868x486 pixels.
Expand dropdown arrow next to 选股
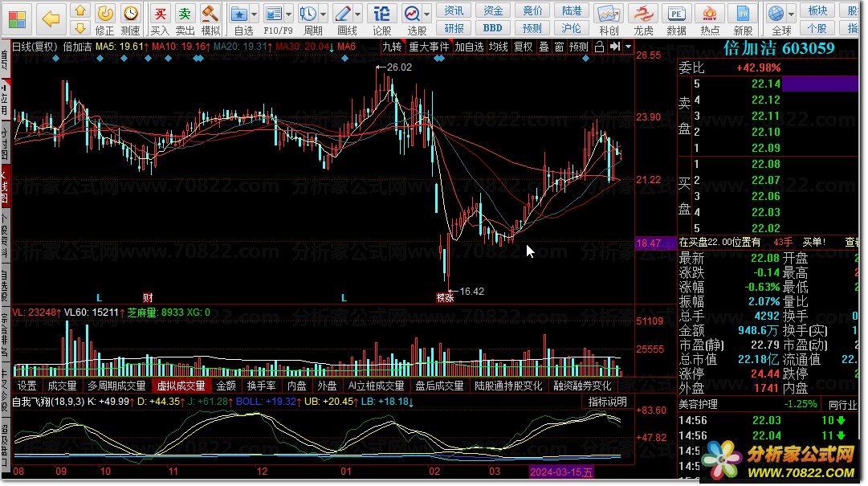pos(427,14)
